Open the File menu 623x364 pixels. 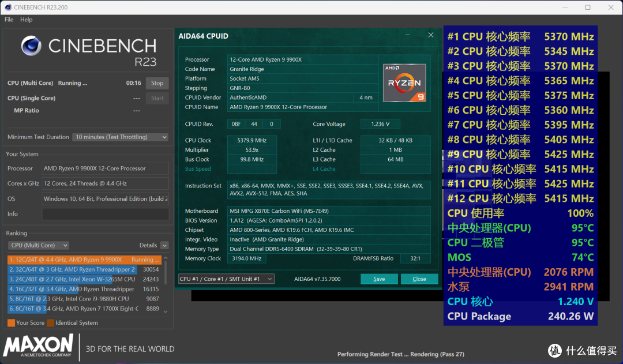9,20
